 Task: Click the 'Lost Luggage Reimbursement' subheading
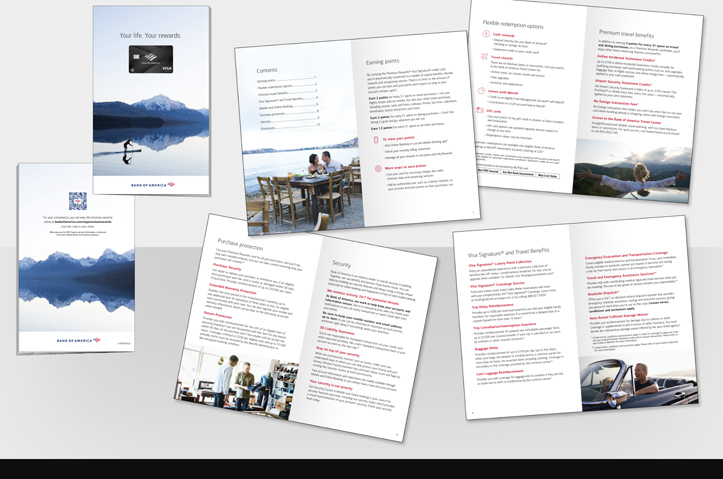pyautogui.click(x=500, y=372)
